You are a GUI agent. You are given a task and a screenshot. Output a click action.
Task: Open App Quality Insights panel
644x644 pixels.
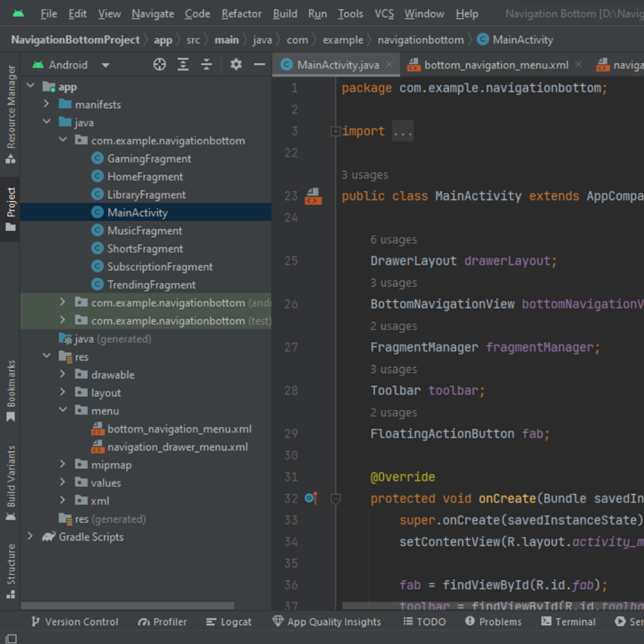click(327, 621)
